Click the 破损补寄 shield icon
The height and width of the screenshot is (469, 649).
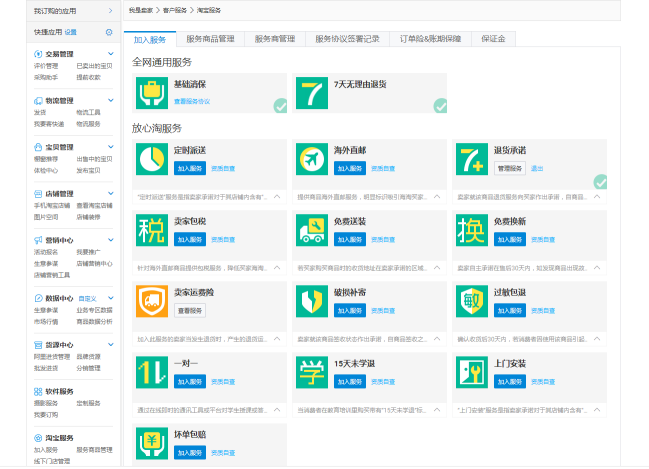[312, 301]
